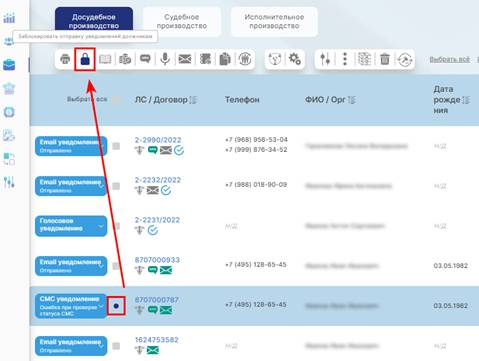Click the trash delete icon
Viewport: 479px width, 361px height.
(385, 59)
